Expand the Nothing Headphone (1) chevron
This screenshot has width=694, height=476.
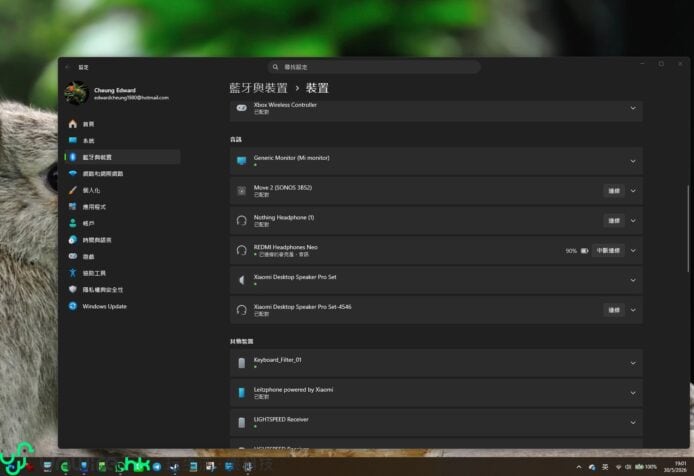(x=633, y=221)
